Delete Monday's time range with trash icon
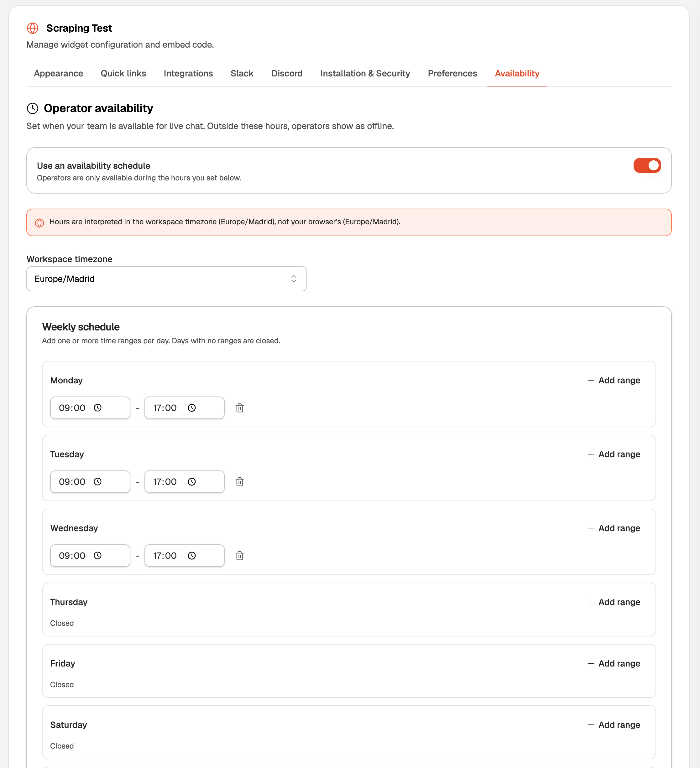Image resolution: width=700 pixels, height=768 pixels. (240, 408)
